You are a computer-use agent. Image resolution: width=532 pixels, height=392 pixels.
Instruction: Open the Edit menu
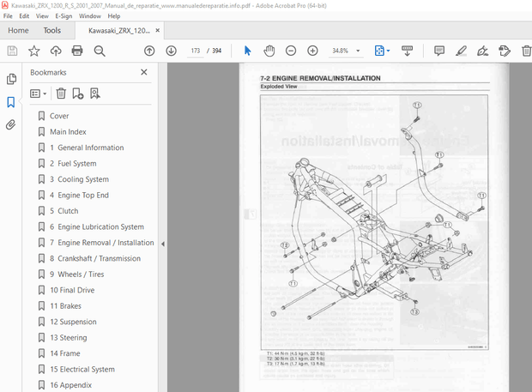coord(24,16)
